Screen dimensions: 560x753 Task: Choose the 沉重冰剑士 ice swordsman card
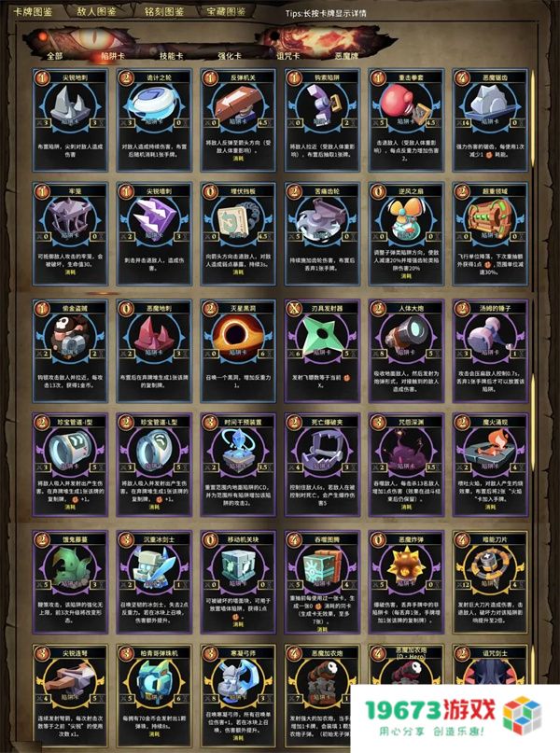click(154, 582)
